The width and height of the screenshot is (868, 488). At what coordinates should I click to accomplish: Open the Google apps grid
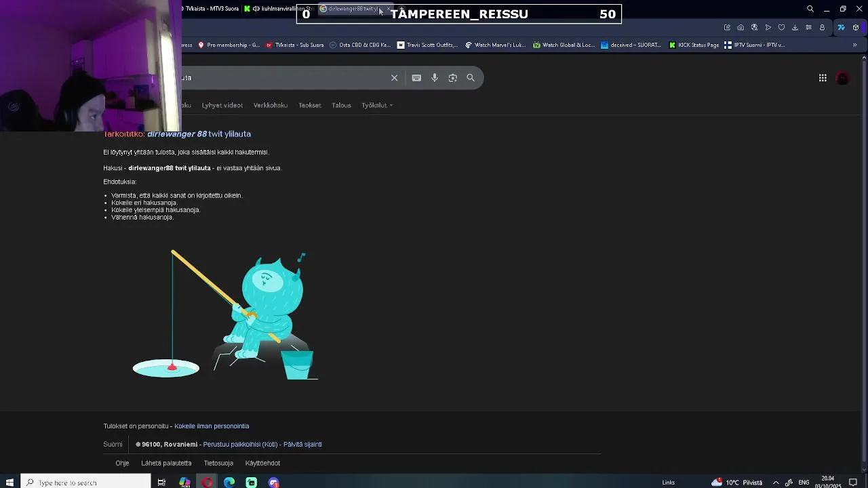[x=823, y=78]
